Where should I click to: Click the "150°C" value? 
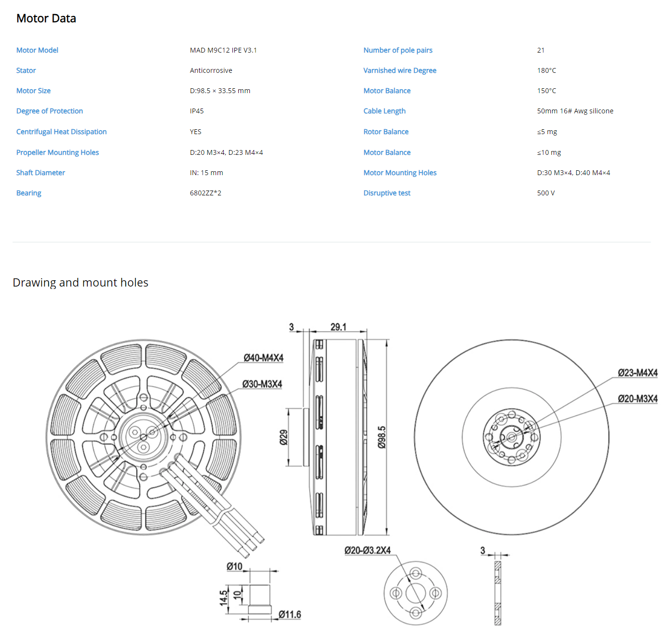coord(546,91)
